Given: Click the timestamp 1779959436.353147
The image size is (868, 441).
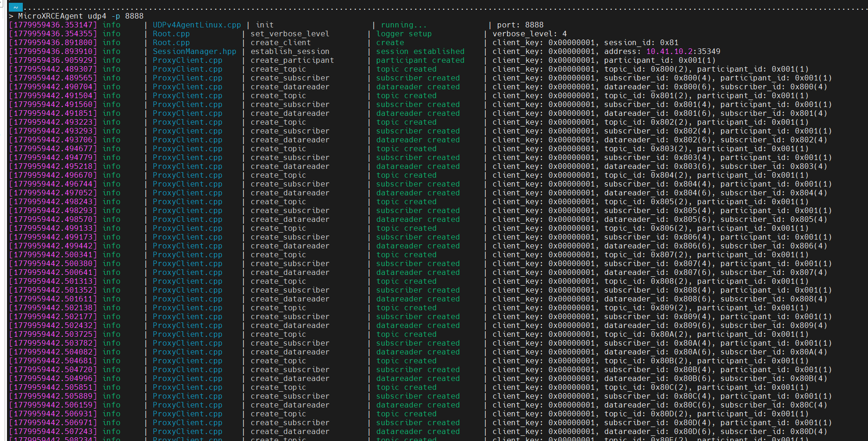Looking at the screenshot, I should pyautogui.click(x=53, y=25).
